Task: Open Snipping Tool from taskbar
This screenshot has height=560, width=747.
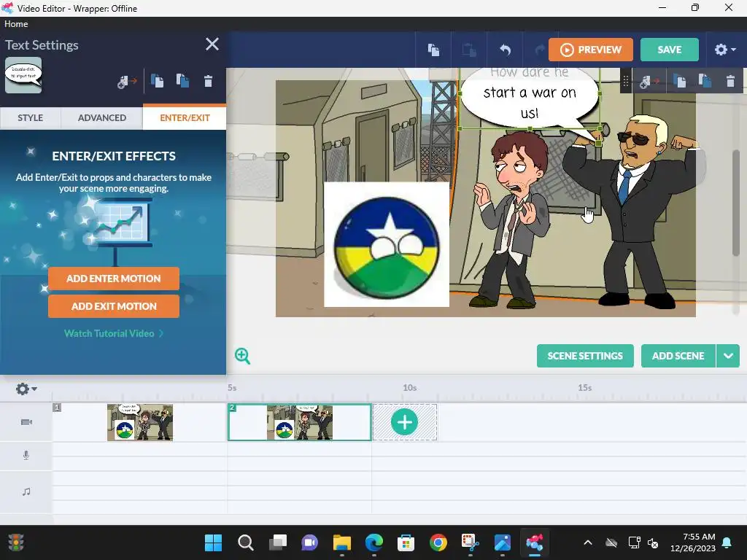Action: [x=471, y=542]
